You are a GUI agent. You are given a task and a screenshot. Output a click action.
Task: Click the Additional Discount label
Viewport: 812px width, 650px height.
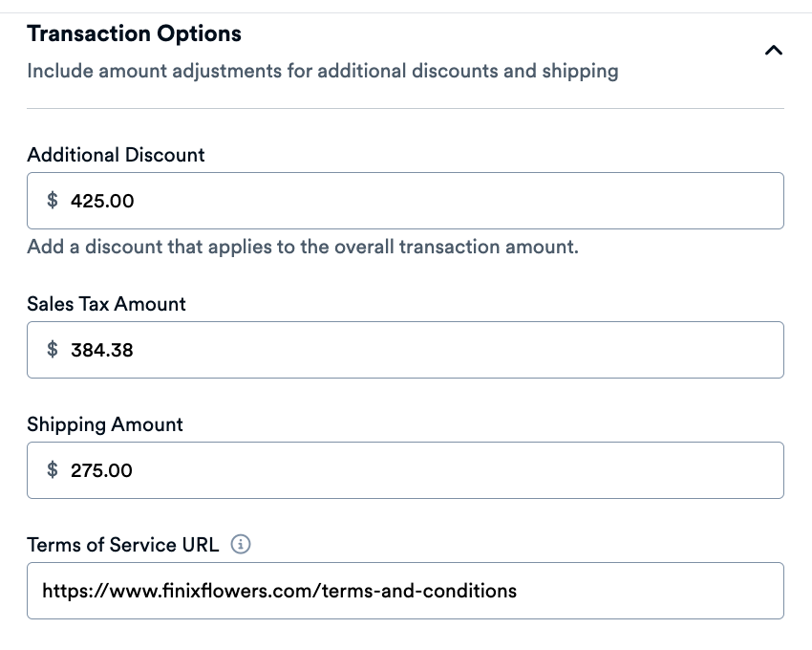(116, 155)
